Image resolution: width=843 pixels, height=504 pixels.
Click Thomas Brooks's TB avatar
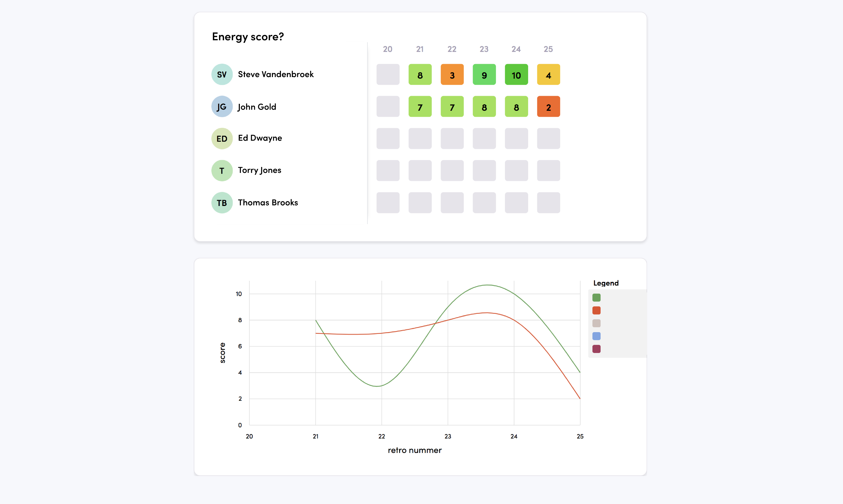point(222,203)
